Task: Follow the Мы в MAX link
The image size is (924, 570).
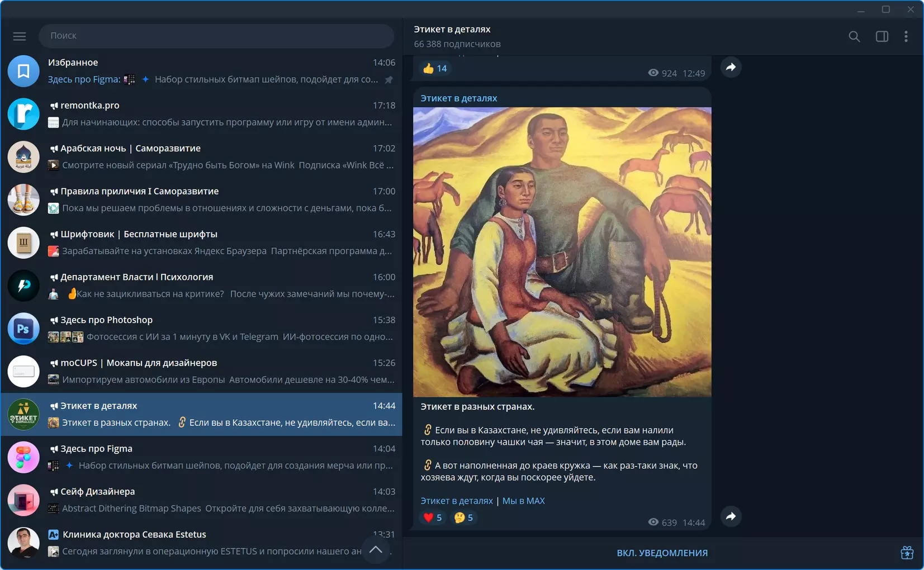Action: [524, 501]
